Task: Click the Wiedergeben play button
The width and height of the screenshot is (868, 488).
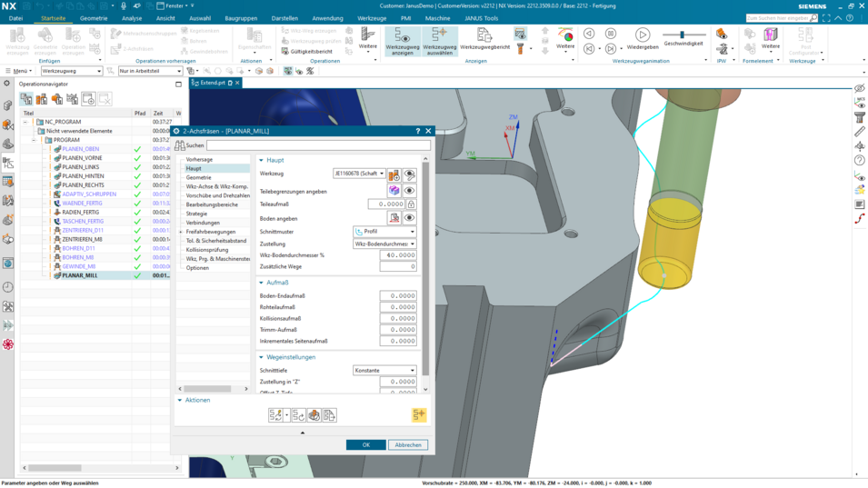Action: (643, 35)
